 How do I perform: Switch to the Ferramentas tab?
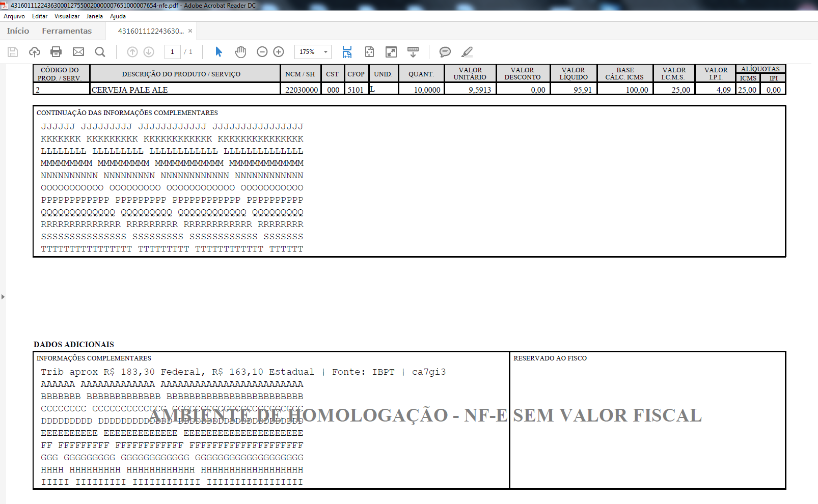[67, 31]
